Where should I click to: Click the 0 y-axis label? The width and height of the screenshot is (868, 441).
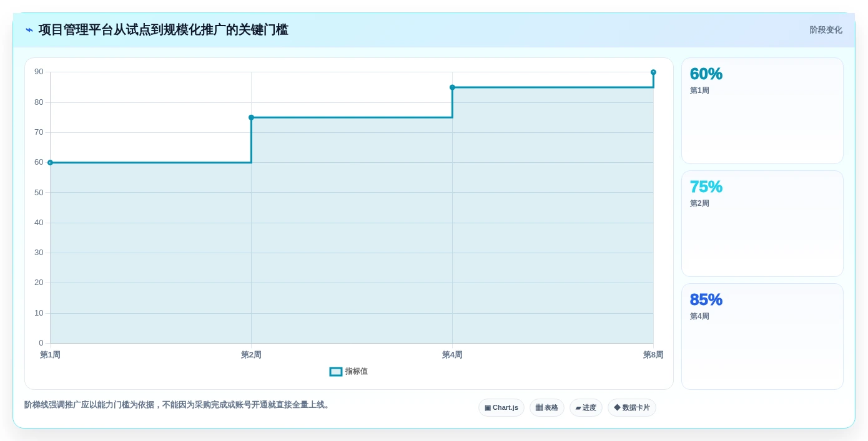pyautogui.click(x=41, y=343)
